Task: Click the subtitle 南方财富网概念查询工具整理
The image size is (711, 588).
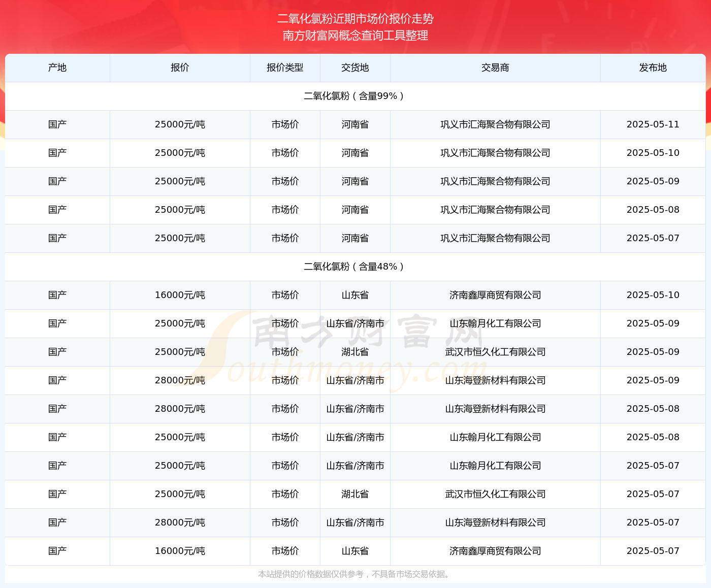Action: point(355,36)
